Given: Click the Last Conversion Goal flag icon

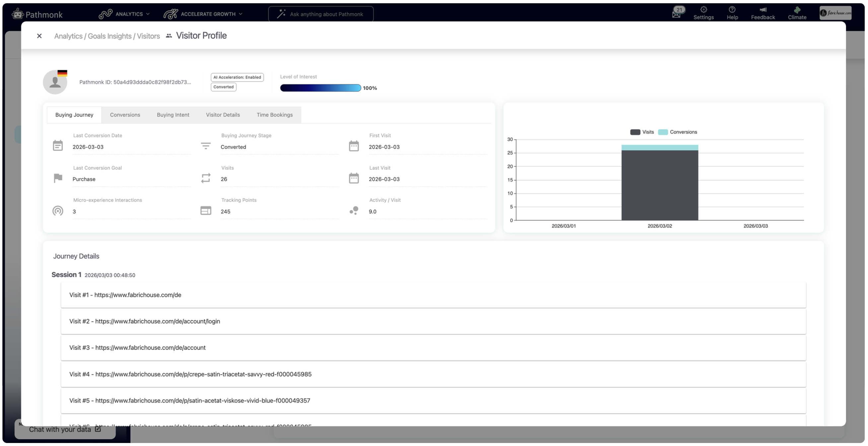Looking at the screenshot, I should tap(58, 178).
